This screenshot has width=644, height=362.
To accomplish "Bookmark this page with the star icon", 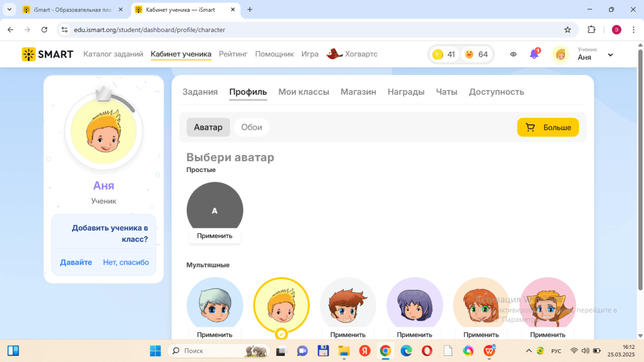I will pyautogui.click(x=567, y=30).
